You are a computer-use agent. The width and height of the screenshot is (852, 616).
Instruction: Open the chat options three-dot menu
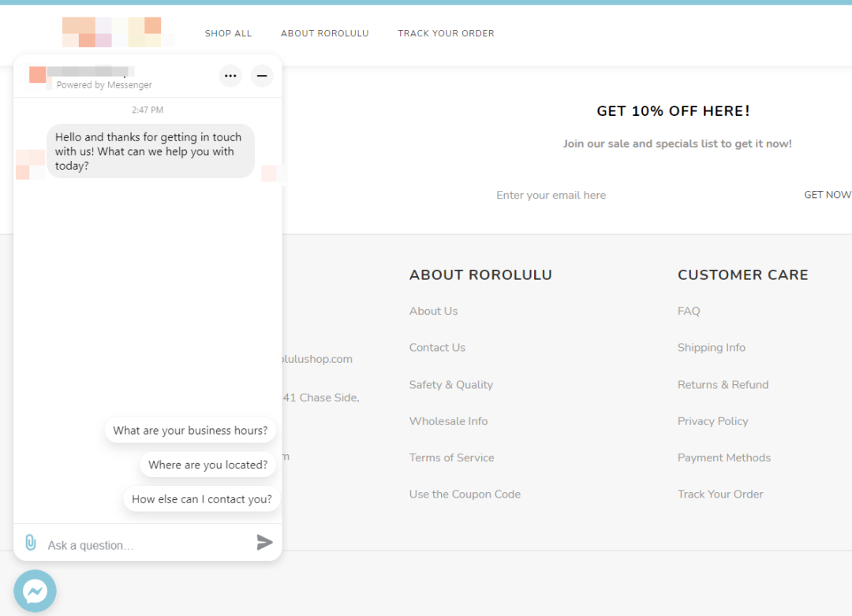click(x=230, y=76)
